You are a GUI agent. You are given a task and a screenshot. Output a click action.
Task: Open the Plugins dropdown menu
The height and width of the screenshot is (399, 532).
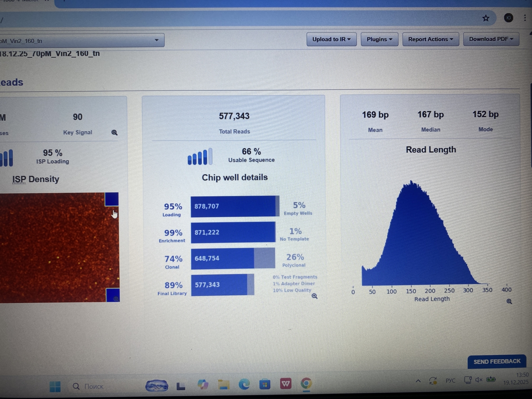[x=379, y=39]
